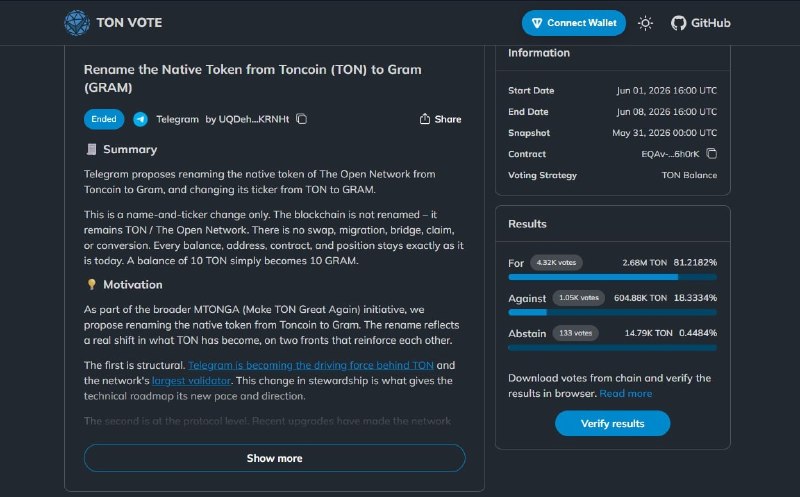
Task: Click the Connect Wallet button
Action: (573, 23)
